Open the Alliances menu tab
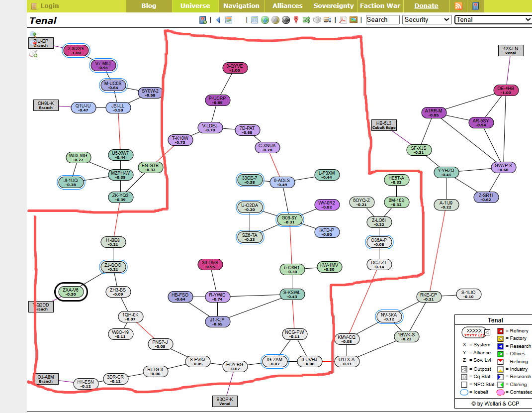Viewport: 532px width, 413px height. [x=287, y=6]
